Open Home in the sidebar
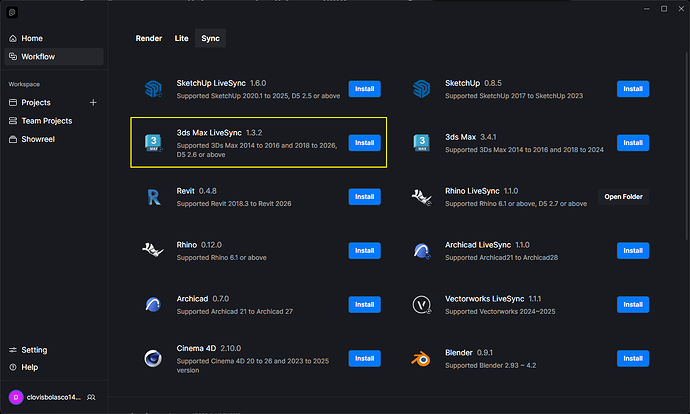The height and width of the screenshot is (414, 690). tap(54, 39)
